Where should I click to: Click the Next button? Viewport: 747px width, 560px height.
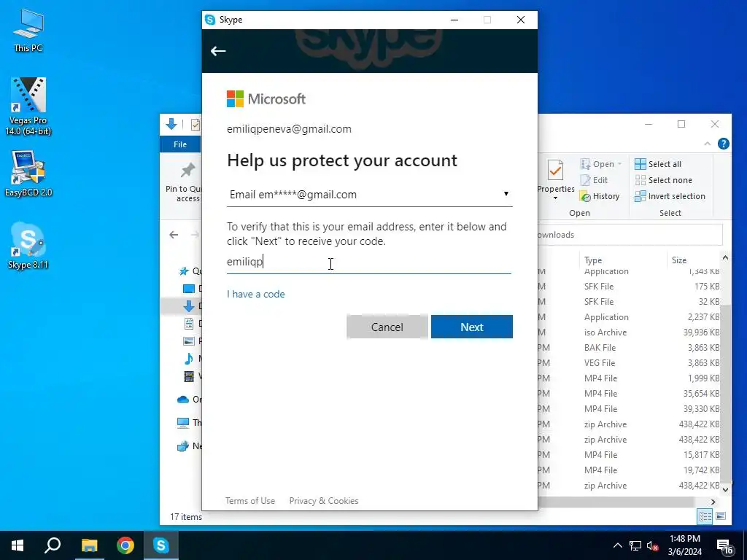pyautogui.click(x=472, y=327)
